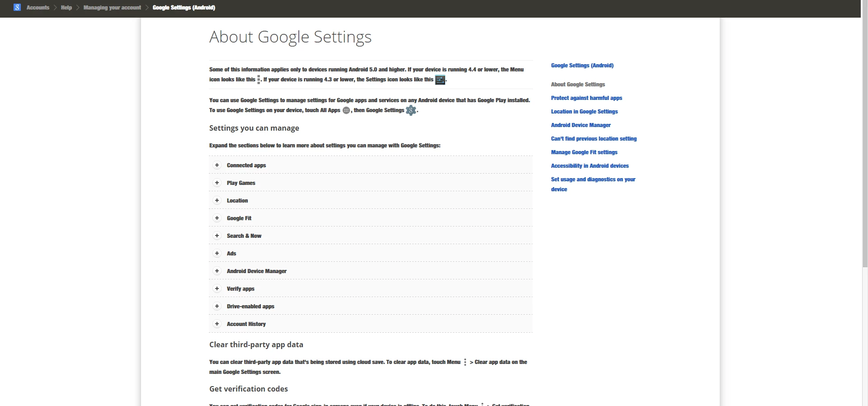
Task: Click the Google Settings gear icon in paragraph
Action: click(x=411, y=110)
